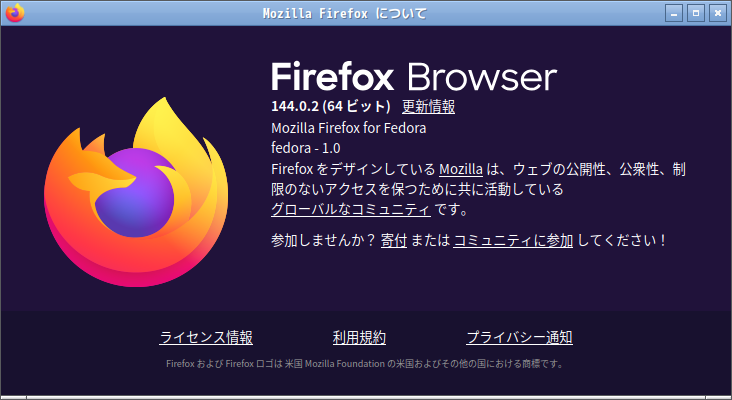Close the About Firefox dialog
Screen dimensions: 732x400
[x=718, y=13]
